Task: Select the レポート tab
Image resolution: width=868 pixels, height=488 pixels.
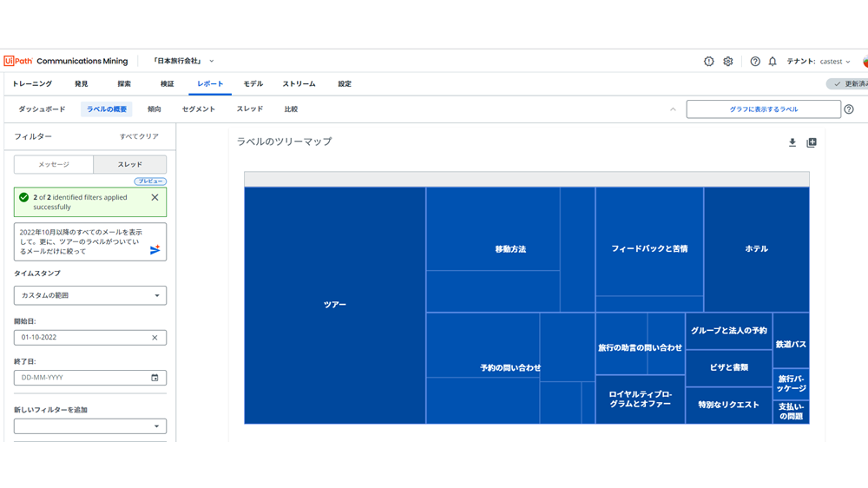Action: coord(210,83)
